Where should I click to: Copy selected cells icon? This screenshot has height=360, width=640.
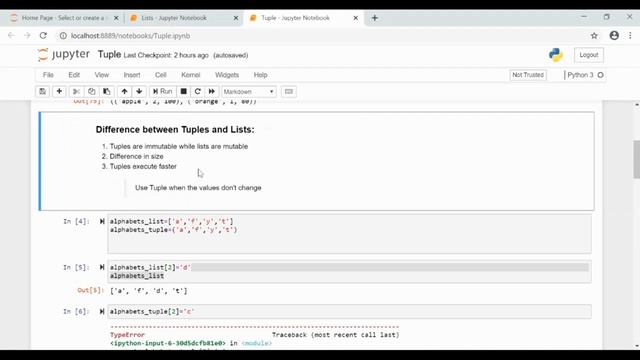coord(91,91)
